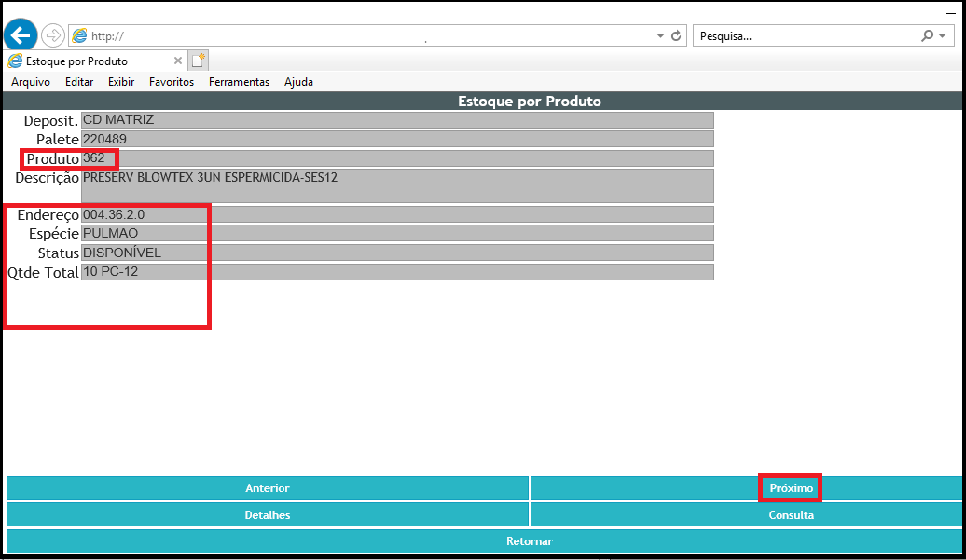
Task: Click the Qtde Total field 10 PC-12
Action: coord(397,272)
